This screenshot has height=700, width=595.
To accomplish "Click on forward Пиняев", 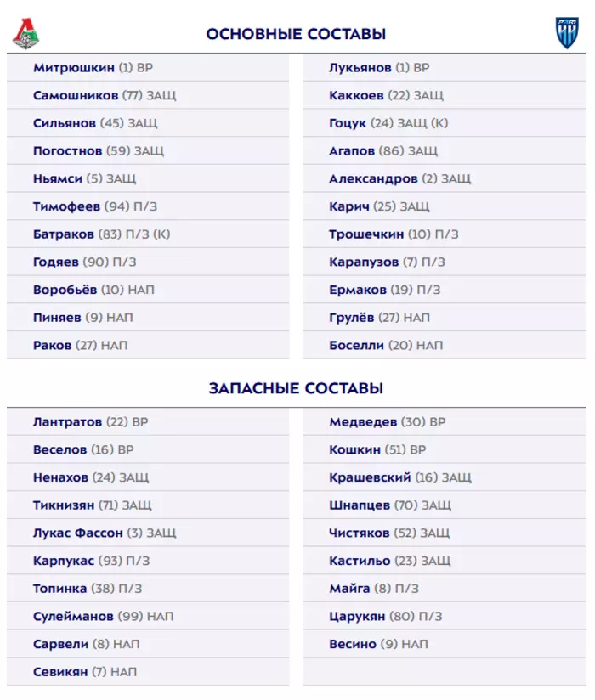I will 57,318.
